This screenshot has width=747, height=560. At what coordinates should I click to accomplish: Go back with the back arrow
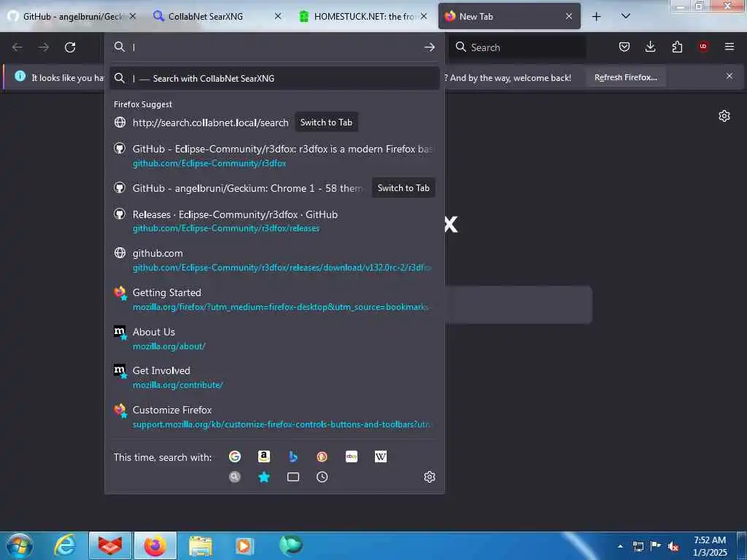pyautogui.click(x=18, y=47)
